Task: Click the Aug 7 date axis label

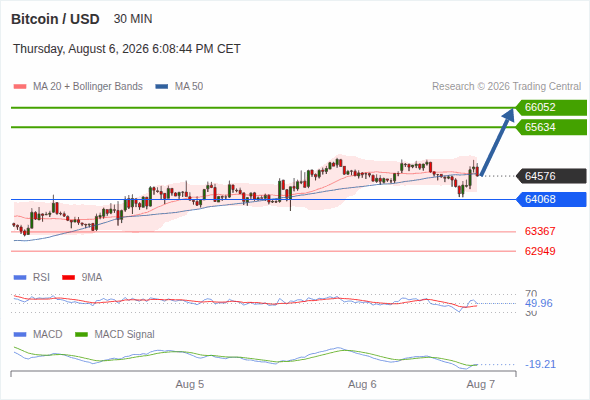Action: coord(481,384)
